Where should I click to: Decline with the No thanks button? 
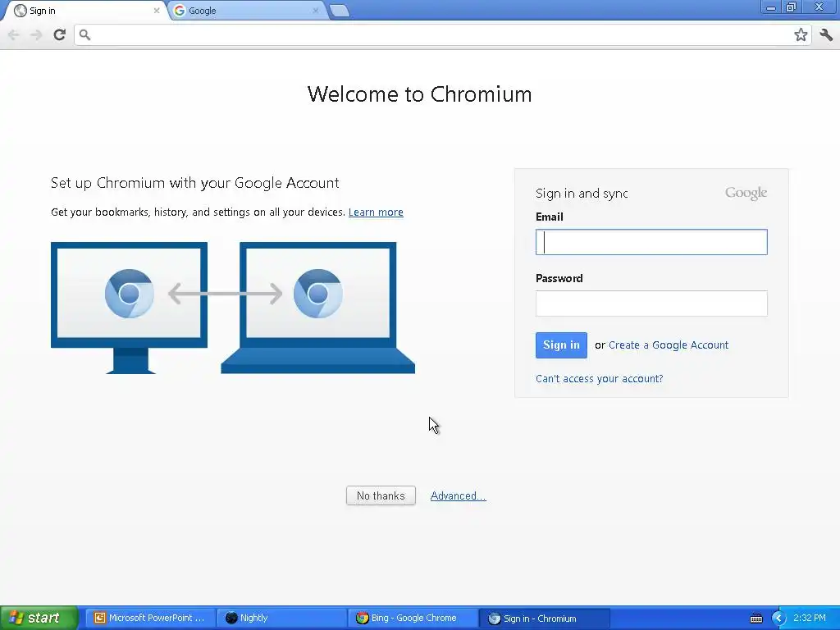pos(381,495)
